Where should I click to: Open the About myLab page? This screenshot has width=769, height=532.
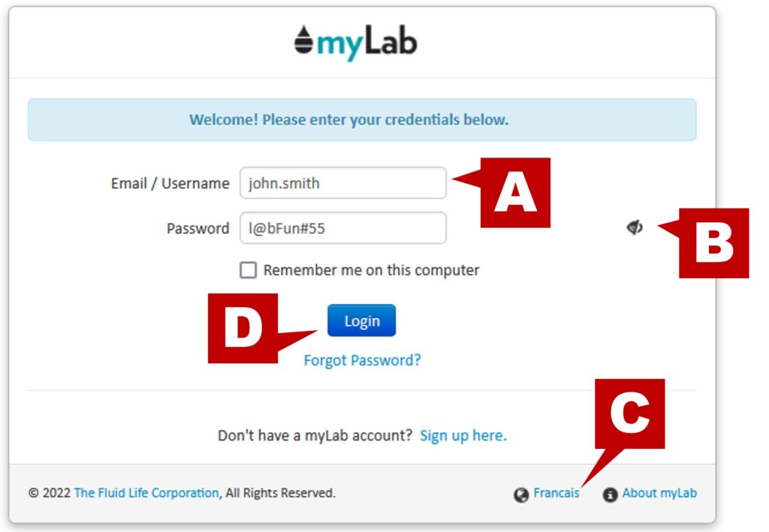point(659,493)
